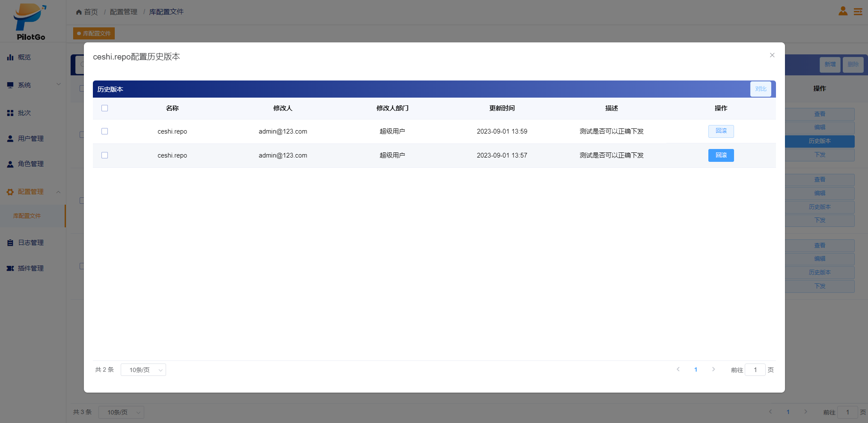This screenshot has width=868, height=423.
Task: Click the dialog's go-to-page number input
Action: tap(755, 370)
